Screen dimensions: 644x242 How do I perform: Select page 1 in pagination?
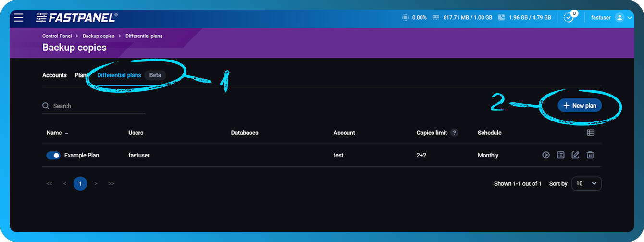click(x=80, y=183)
